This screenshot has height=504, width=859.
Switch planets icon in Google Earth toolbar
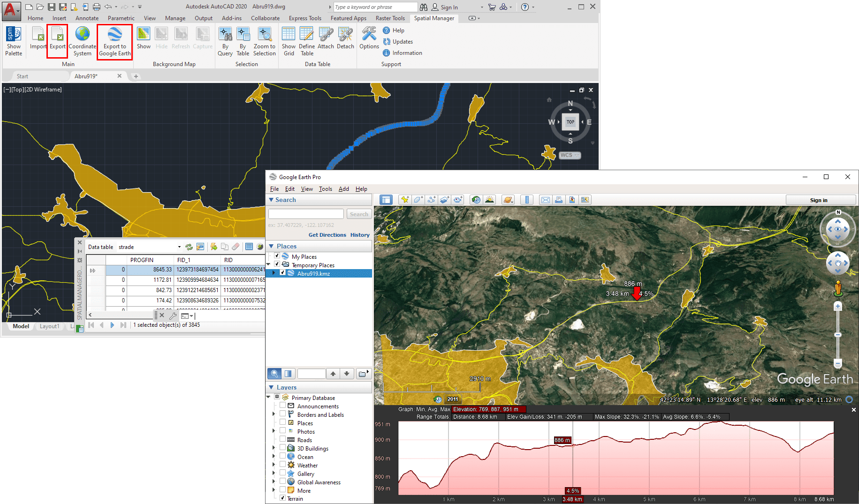(508, 200)
